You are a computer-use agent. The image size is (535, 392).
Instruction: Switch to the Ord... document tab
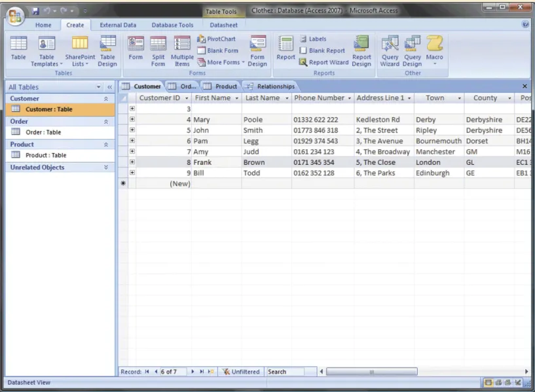pyautogui.click(x=182, y=86)
